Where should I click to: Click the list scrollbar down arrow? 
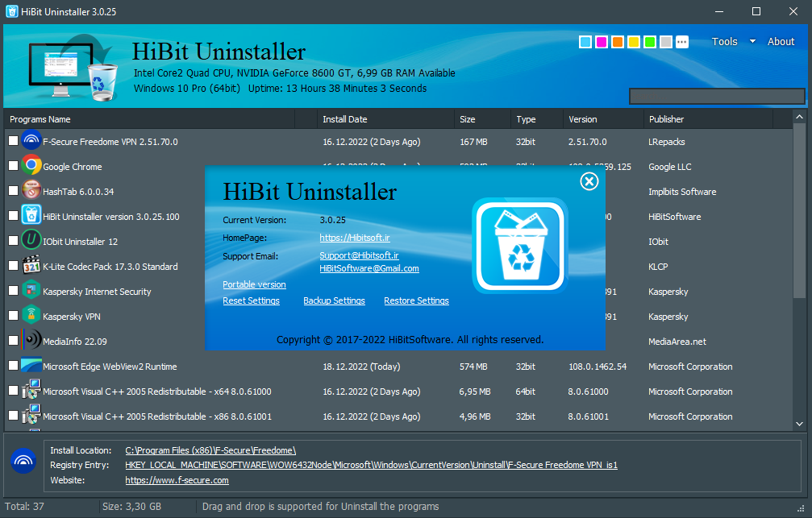[x=800, y=424]
